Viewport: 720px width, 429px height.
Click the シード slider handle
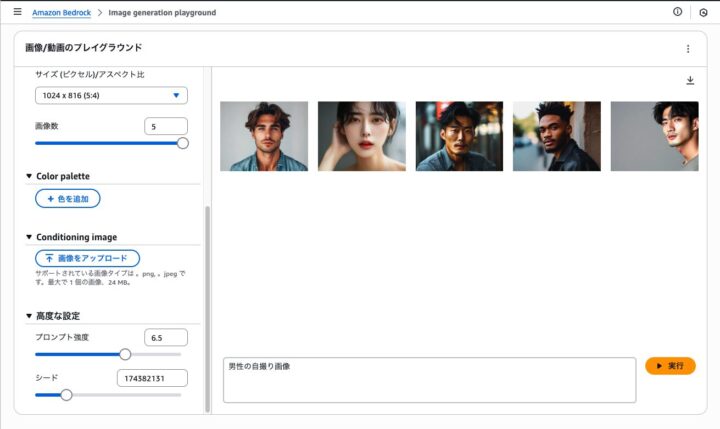[x=66, y=395]
